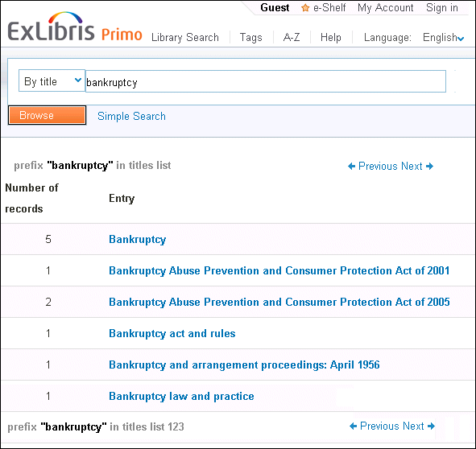Switch to Simple Search link
Viewport: 476px width, 449px height.
(x=131, y=116)
